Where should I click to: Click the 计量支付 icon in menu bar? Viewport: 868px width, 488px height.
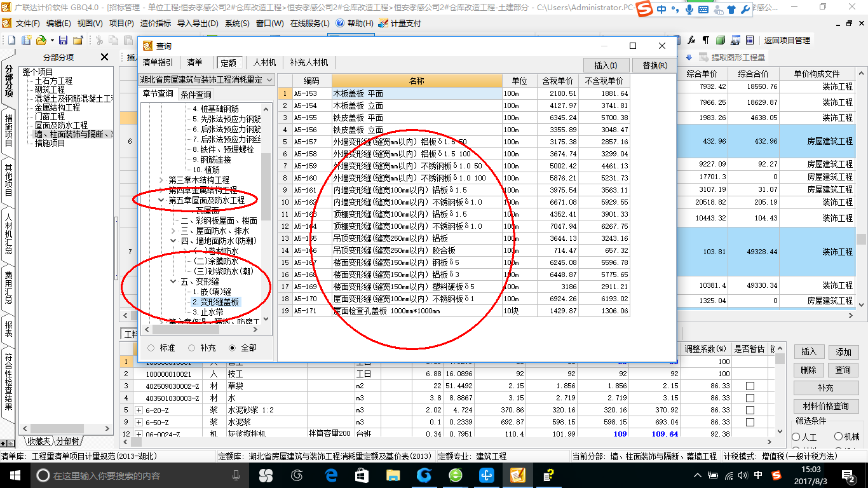[x=383, y=23]
